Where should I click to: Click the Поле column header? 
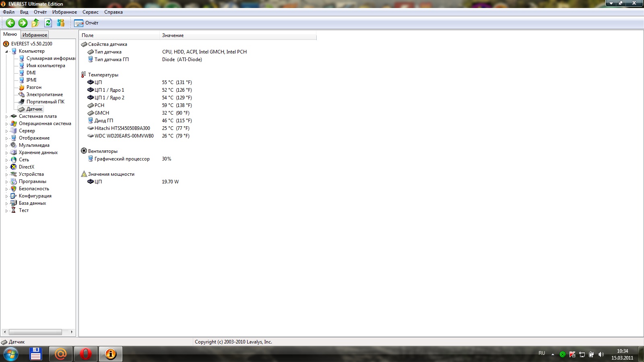tap(119, 35)
